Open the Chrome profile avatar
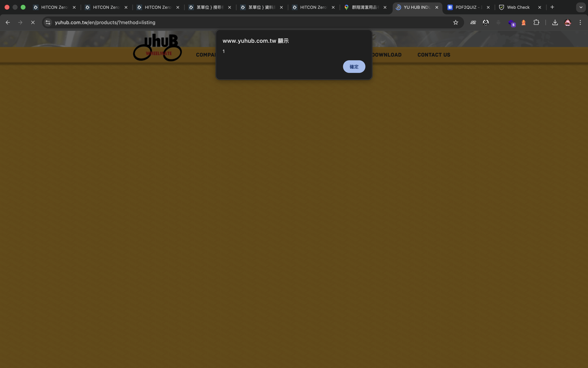This screenshot has height=368, width=588. tap(568, 22)
